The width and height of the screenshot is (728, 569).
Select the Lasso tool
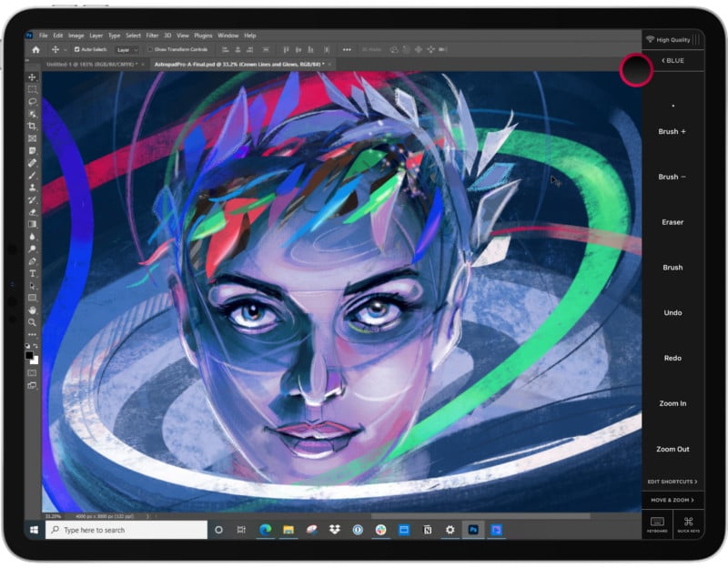click(32, 101)
